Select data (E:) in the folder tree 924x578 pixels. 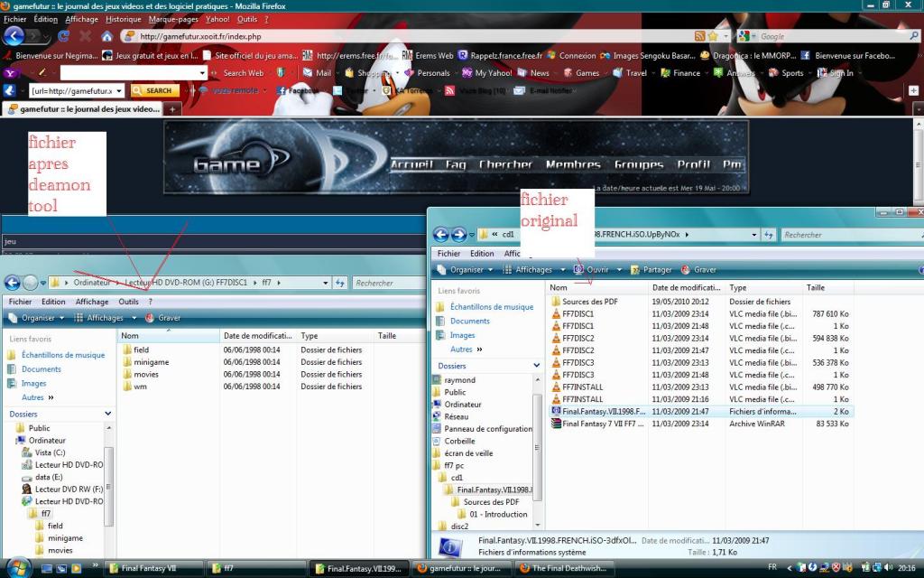click(49, 477)
